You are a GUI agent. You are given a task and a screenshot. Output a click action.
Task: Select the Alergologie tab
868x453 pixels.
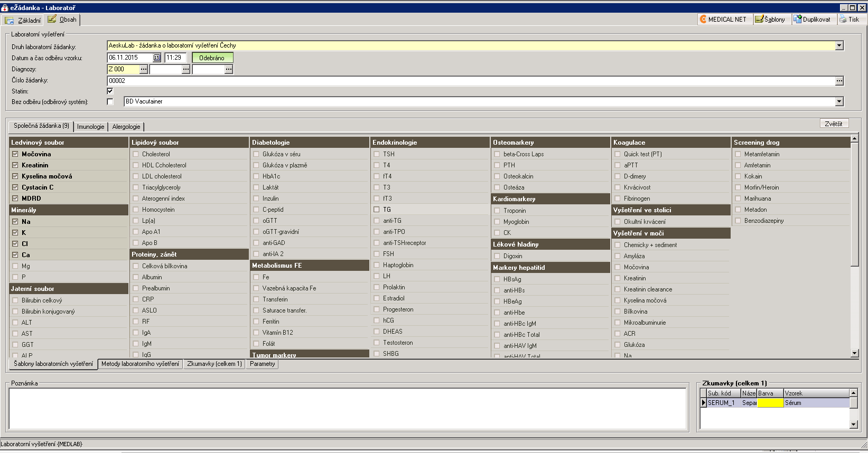[x=126, y=127]
